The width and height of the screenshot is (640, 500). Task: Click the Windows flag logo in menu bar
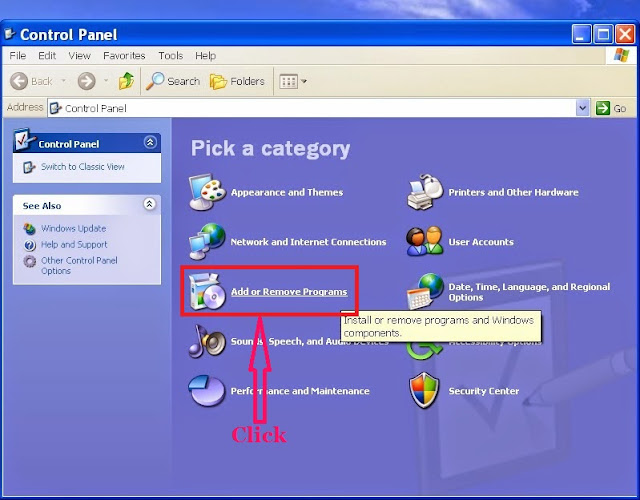click(621, 55)
